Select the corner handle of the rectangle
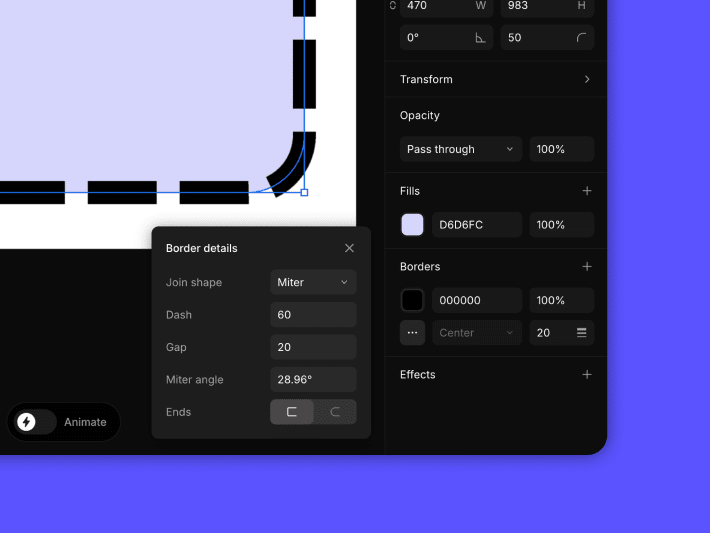The height and width of the screenshot is (533, 710). coord(304,192)
